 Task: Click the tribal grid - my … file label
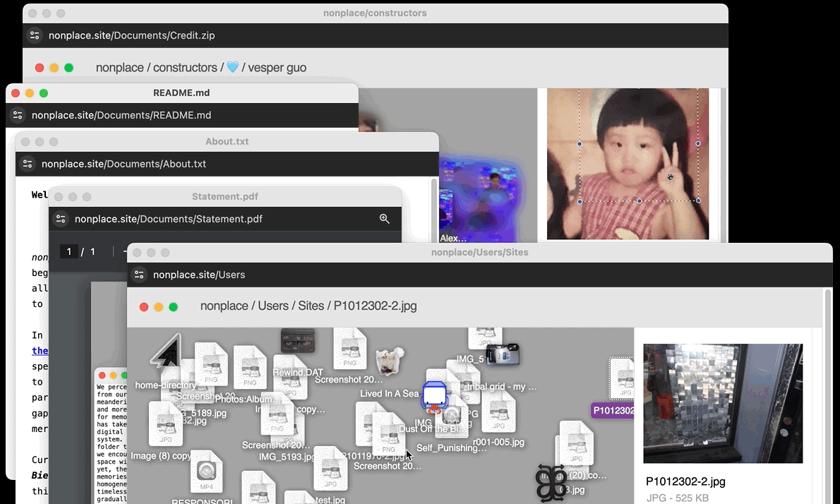pos(502,387)
